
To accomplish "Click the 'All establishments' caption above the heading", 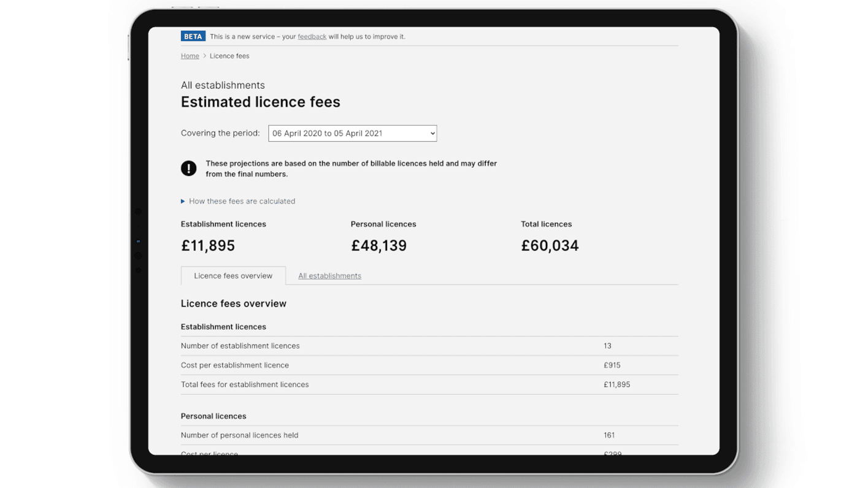I will pos(223,85).
